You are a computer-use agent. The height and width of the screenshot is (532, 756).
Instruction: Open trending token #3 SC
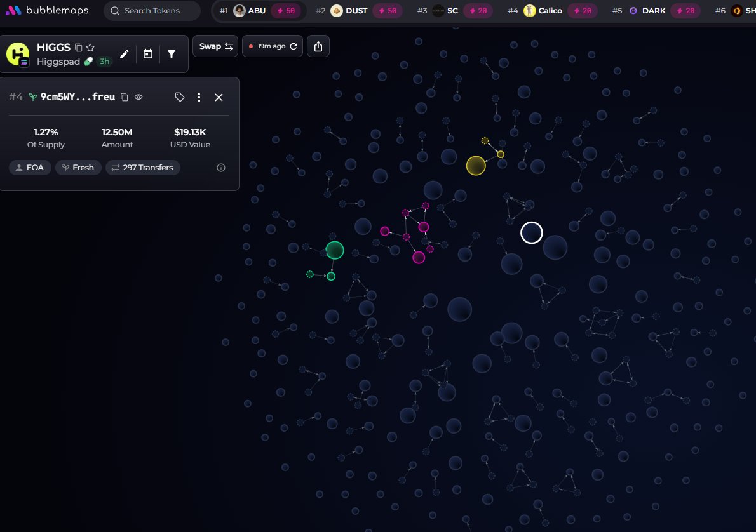pyautogui.click(x=455, y=11)
